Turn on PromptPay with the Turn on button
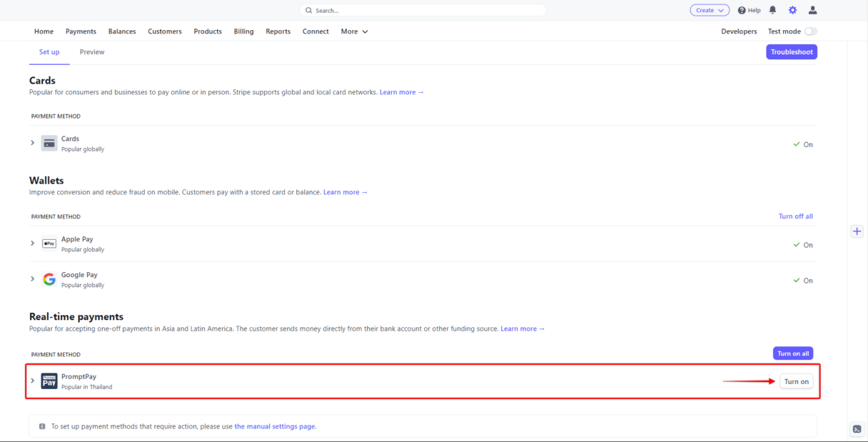Viewport: 868px width, 442px height. (x=797, y=381)
